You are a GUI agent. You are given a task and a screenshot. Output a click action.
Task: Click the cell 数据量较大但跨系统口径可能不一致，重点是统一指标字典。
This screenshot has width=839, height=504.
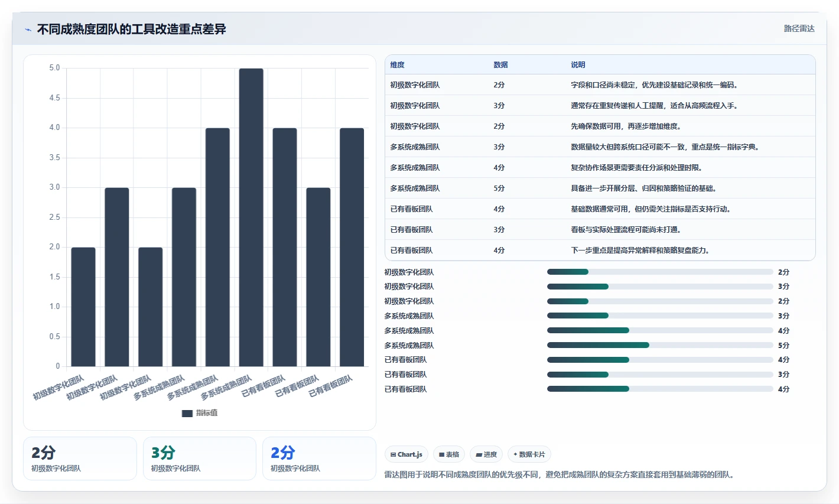(x=665, y=147)
